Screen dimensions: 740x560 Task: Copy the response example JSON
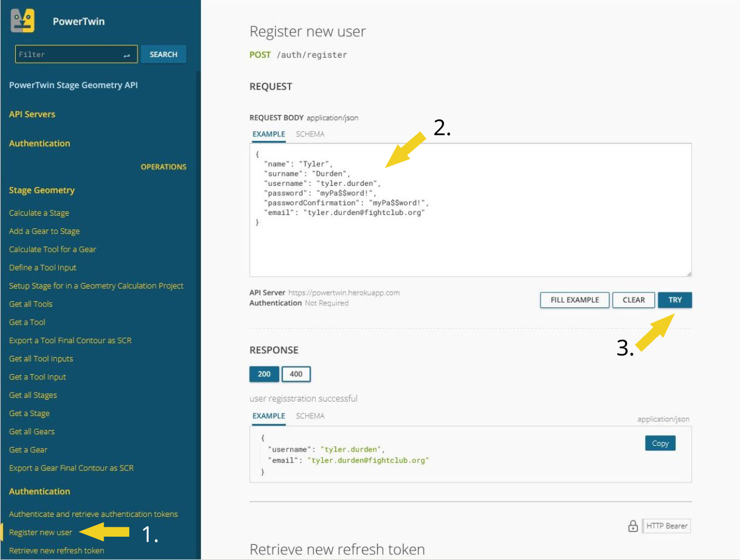point(660,443)
